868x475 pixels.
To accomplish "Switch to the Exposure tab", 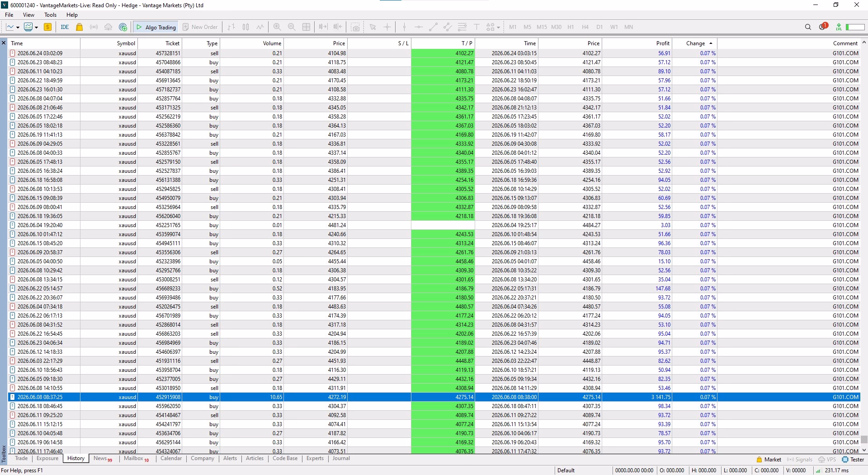I will [47, 458].
